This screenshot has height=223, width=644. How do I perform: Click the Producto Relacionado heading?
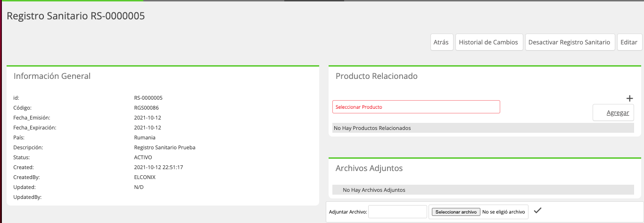(x=377, y=76)
